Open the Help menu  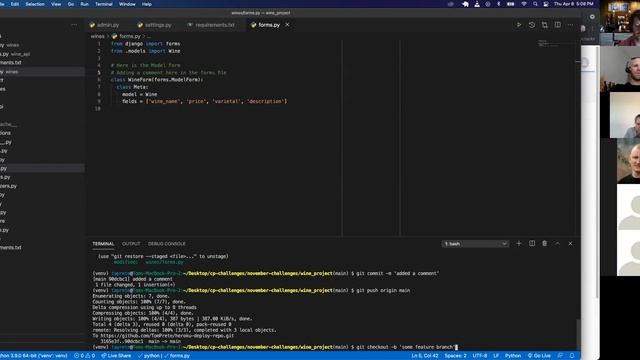(x=147, y=4)
